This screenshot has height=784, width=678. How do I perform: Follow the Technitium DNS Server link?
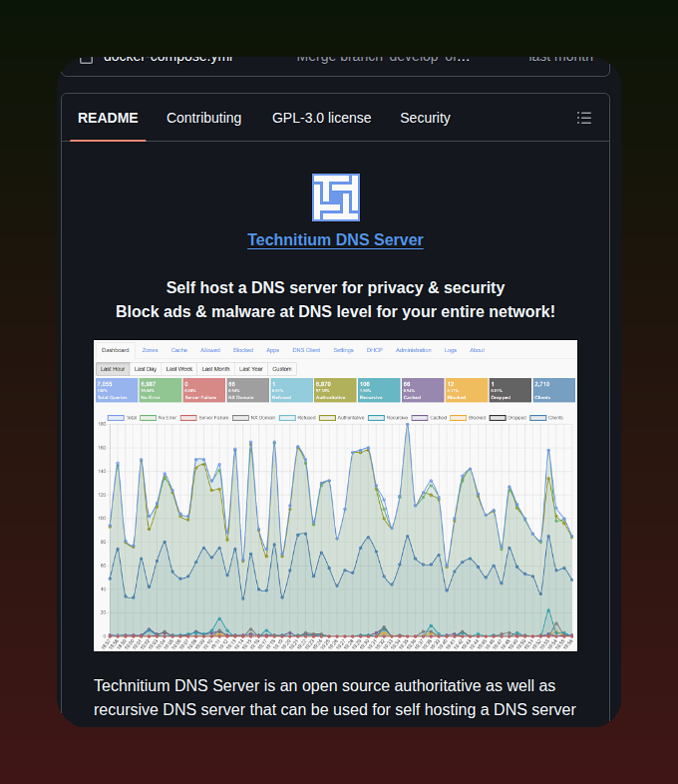click(336, 240)
